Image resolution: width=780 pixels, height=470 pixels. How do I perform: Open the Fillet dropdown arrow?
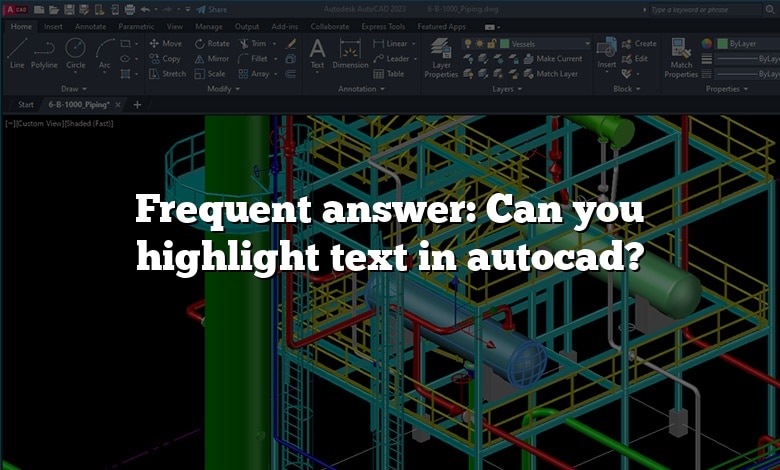pos(276,59)
